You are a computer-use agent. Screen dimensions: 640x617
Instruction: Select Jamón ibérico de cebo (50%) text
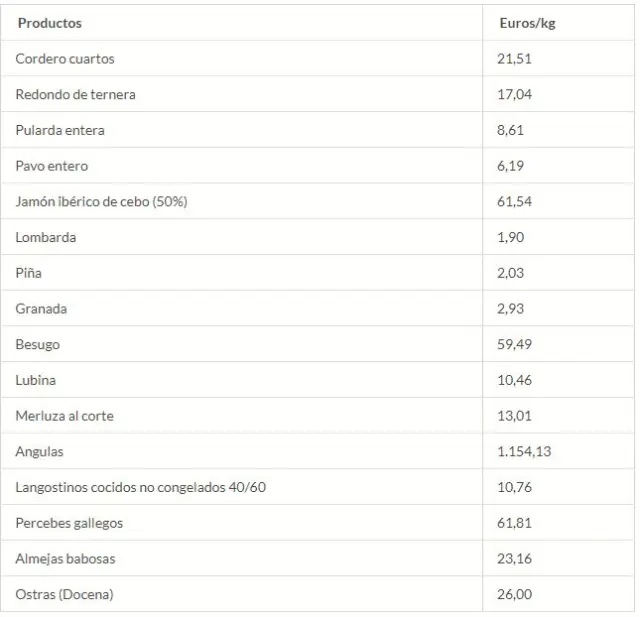coord(101,202)
